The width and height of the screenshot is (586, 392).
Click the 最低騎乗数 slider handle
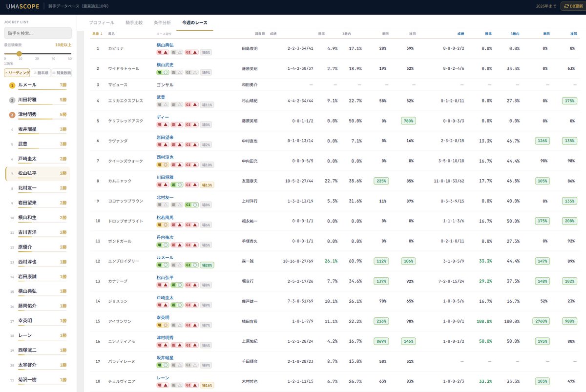click(x=19, y=54)
